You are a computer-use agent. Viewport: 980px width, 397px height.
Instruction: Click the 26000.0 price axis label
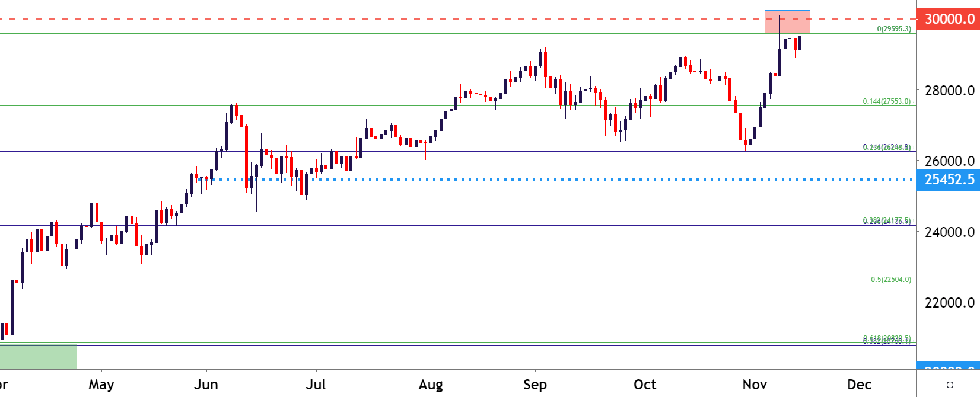[x=950, y=161]
